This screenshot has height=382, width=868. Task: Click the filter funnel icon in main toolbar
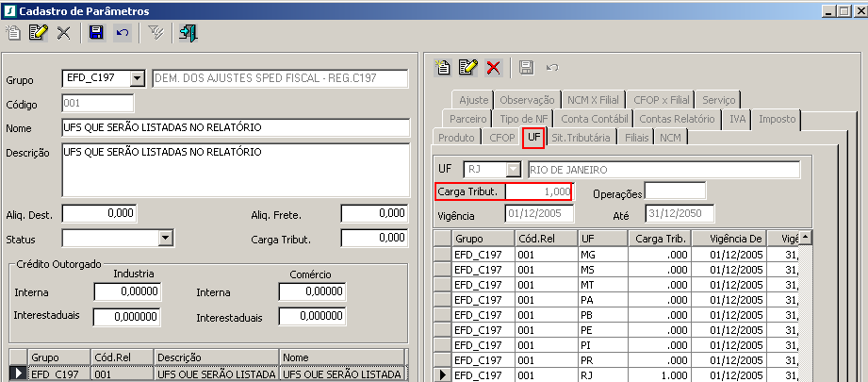coord(156,33)
